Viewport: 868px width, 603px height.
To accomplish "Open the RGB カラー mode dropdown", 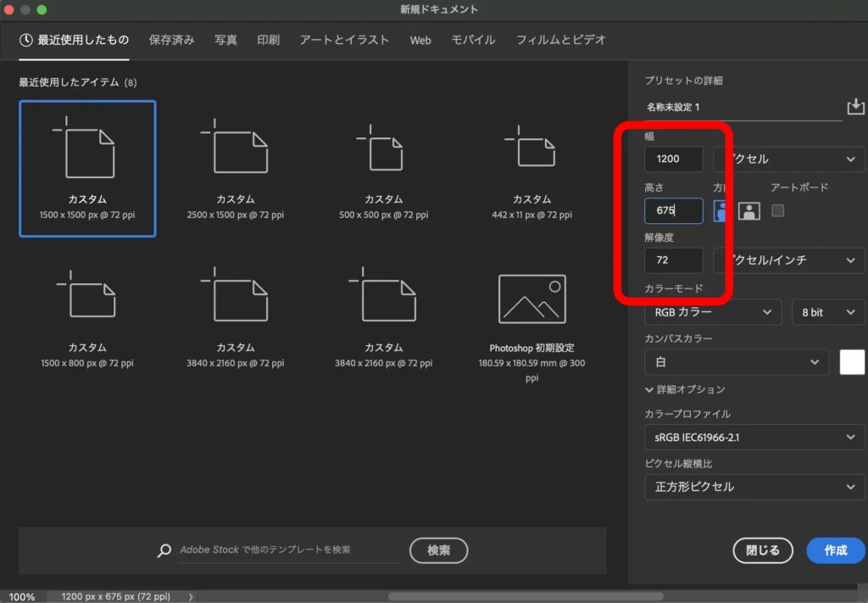I will (x=712, y=312).
